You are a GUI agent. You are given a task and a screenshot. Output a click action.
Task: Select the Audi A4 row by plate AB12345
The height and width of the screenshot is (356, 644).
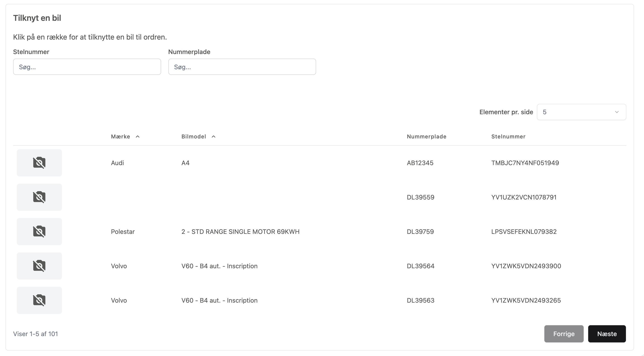coord(420,163)
